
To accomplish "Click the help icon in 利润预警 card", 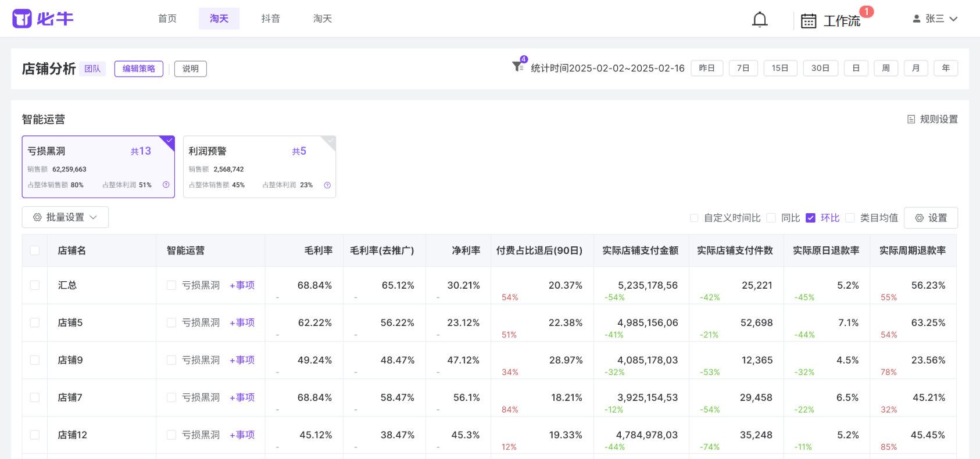I will [327, 185].
